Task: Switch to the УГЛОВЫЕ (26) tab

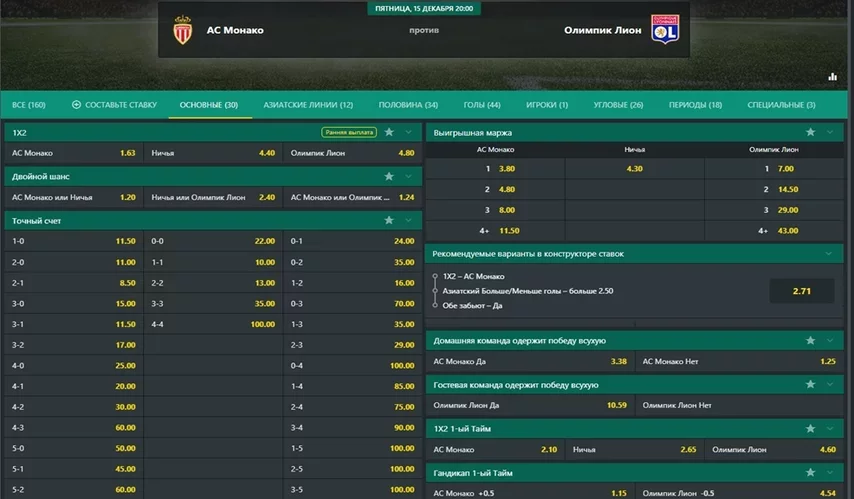Action: click(618, 105)
